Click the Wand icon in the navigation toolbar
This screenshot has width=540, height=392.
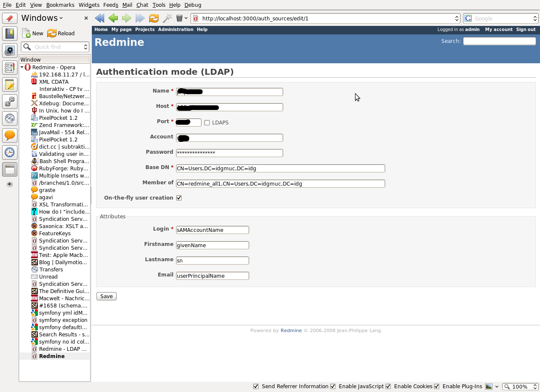[168, 18]
